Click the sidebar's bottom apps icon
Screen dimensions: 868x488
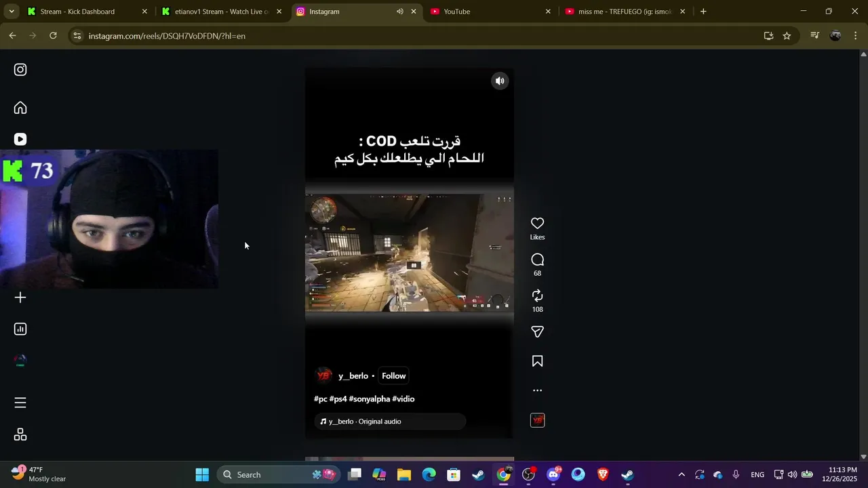click(x=20, y=434)
